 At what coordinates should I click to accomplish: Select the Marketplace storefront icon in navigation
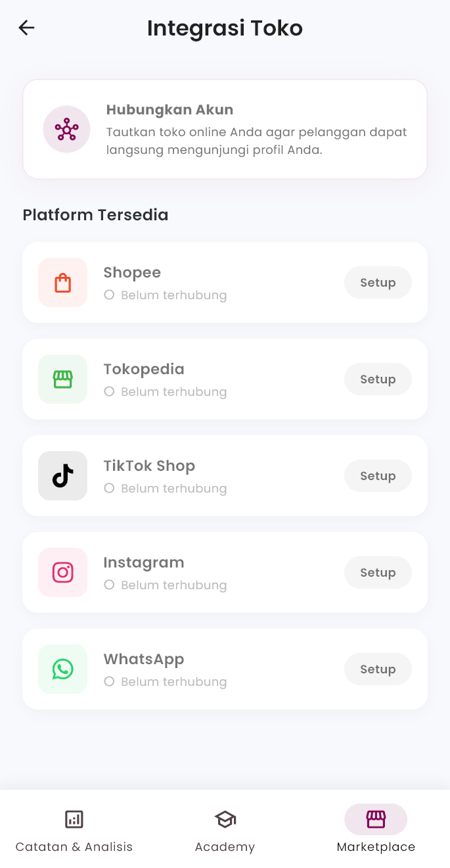[x=376, y=819]
